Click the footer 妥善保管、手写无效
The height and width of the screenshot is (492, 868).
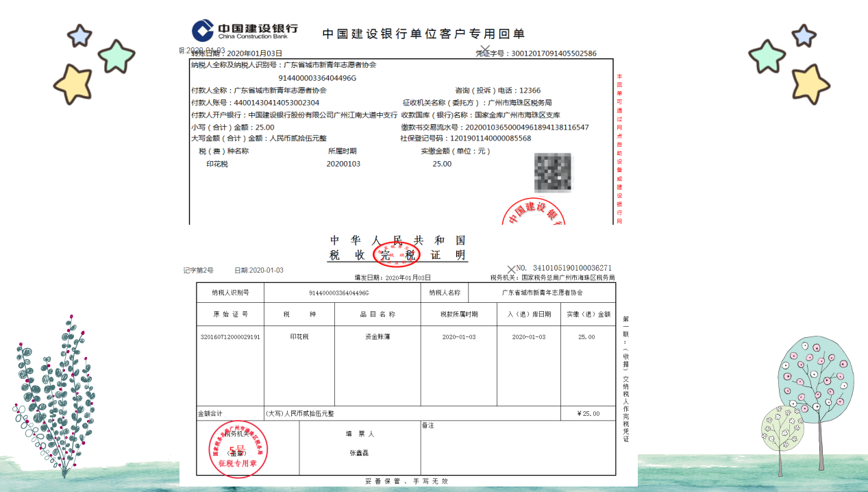406,481
